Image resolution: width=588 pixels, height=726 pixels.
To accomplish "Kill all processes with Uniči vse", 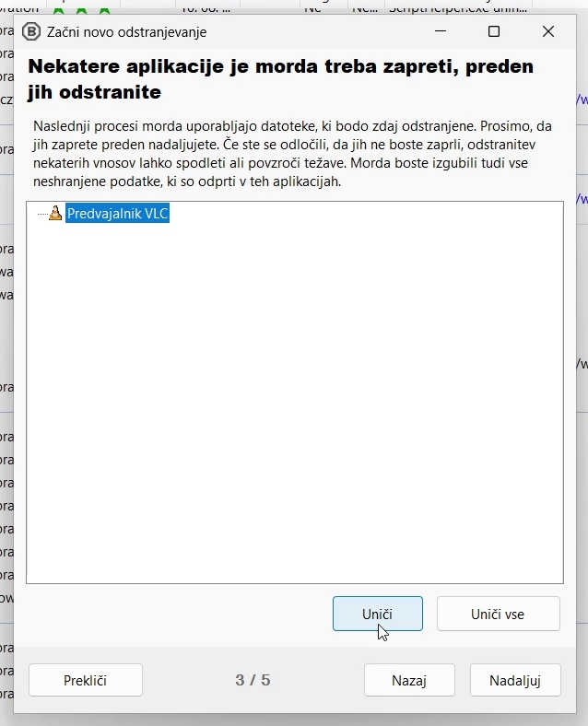I will (x=498, y=614).
